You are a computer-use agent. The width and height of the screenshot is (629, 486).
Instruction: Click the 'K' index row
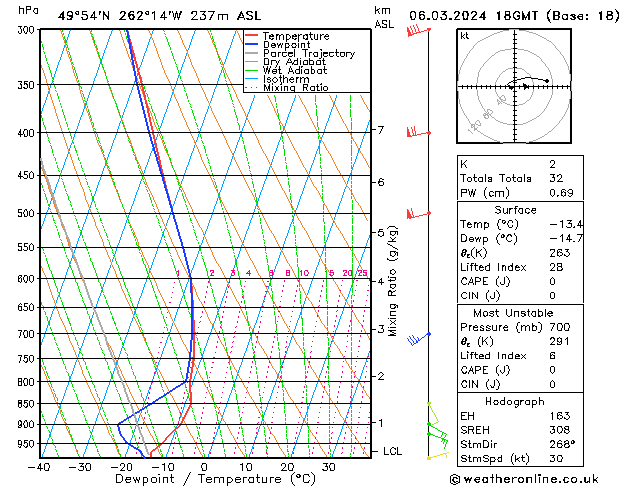(520, 164)
